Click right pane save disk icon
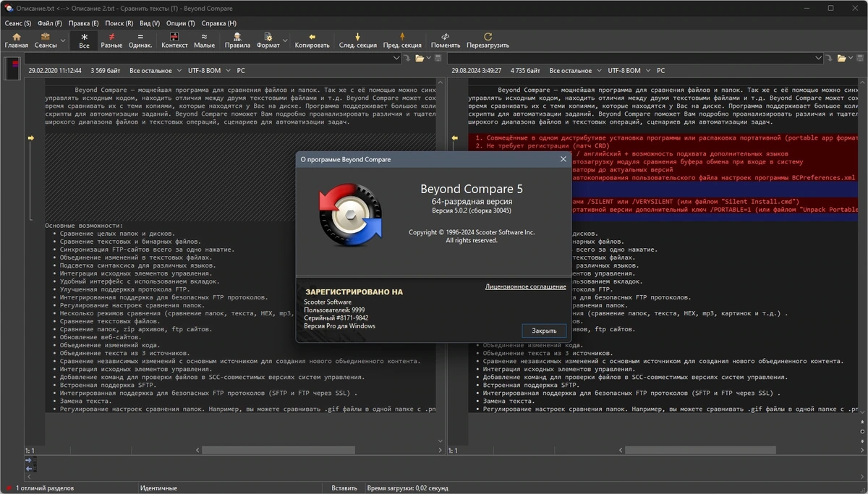This screenshot has width=868, height=494. point(861,58)
